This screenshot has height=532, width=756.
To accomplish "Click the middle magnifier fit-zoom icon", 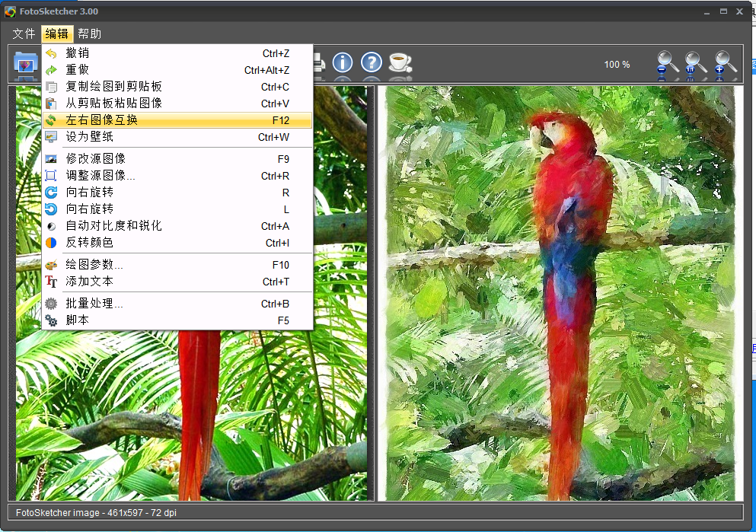I will coord(695,65).
